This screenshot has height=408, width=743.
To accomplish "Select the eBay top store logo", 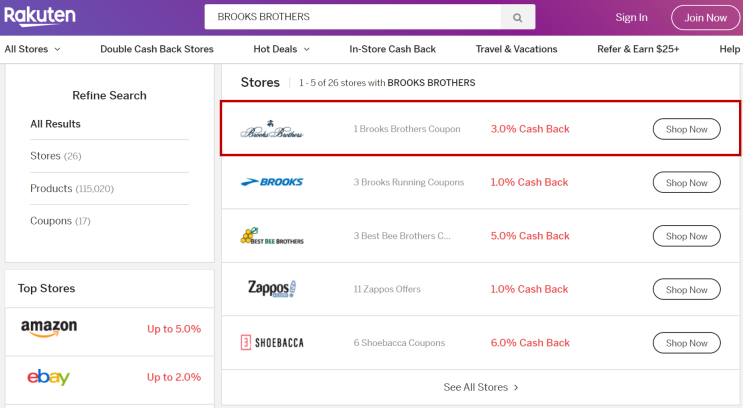I will point(49,377).
